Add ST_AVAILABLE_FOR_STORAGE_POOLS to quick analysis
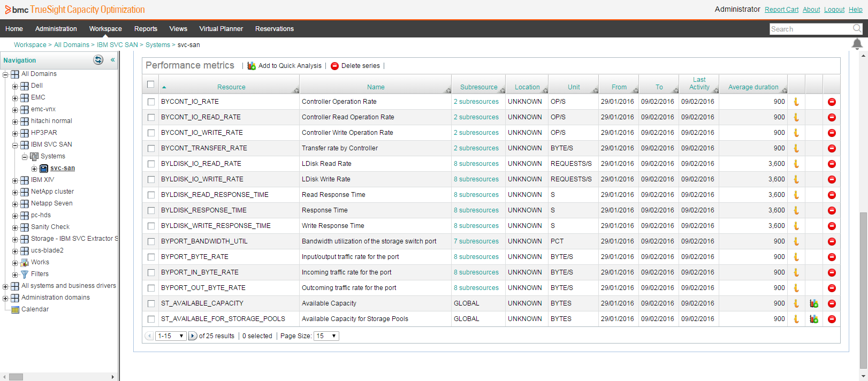 click(814, 319)
